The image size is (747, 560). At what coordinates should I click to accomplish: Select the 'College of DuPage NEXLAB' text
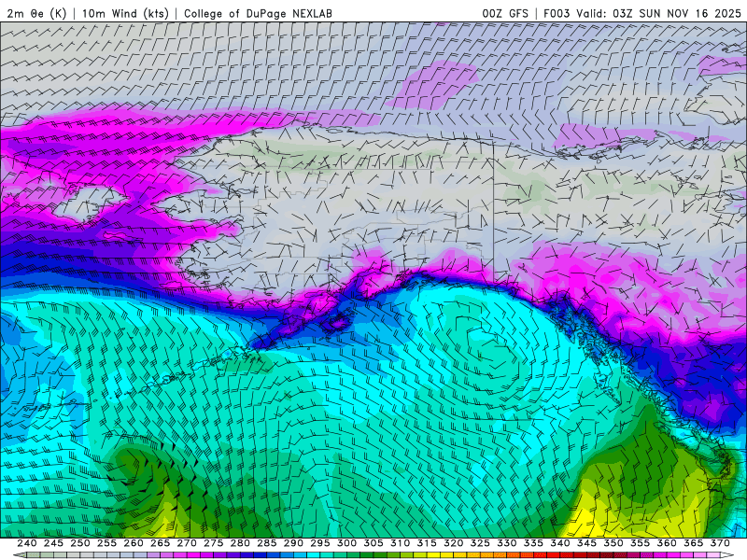pos(258,13)
